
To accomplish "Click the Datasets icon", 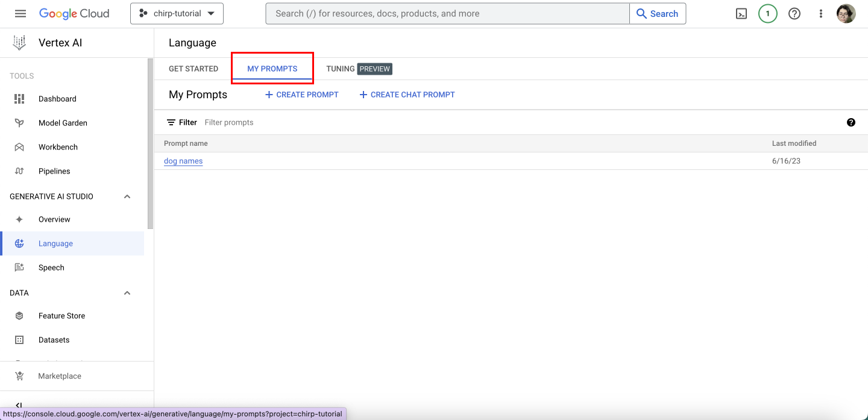I will [19, 340].
